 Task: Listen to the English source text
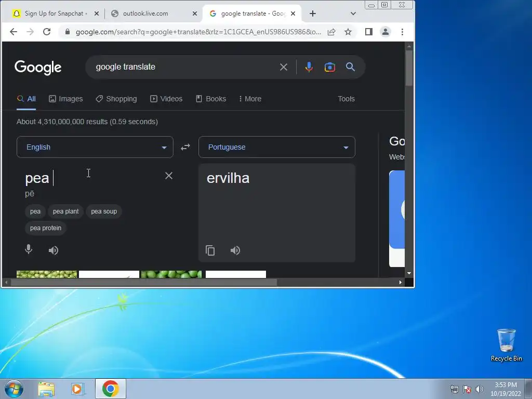54,250
